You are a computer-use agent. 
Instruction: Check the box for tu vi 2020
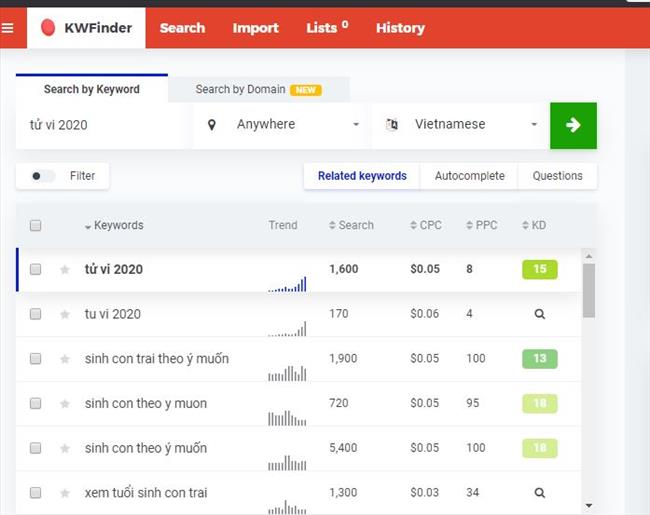click(x=36, y=314)
